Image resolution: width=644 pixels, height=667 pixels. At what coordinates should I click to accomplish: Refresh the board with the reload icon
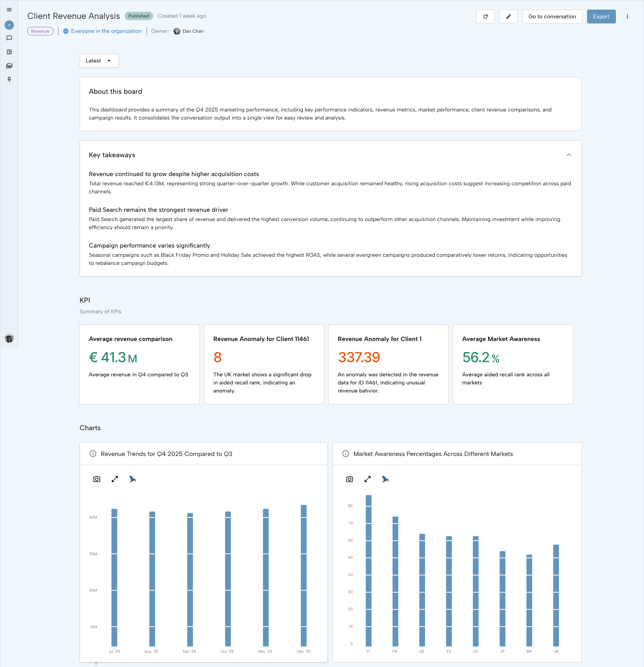tap(486, 17)
